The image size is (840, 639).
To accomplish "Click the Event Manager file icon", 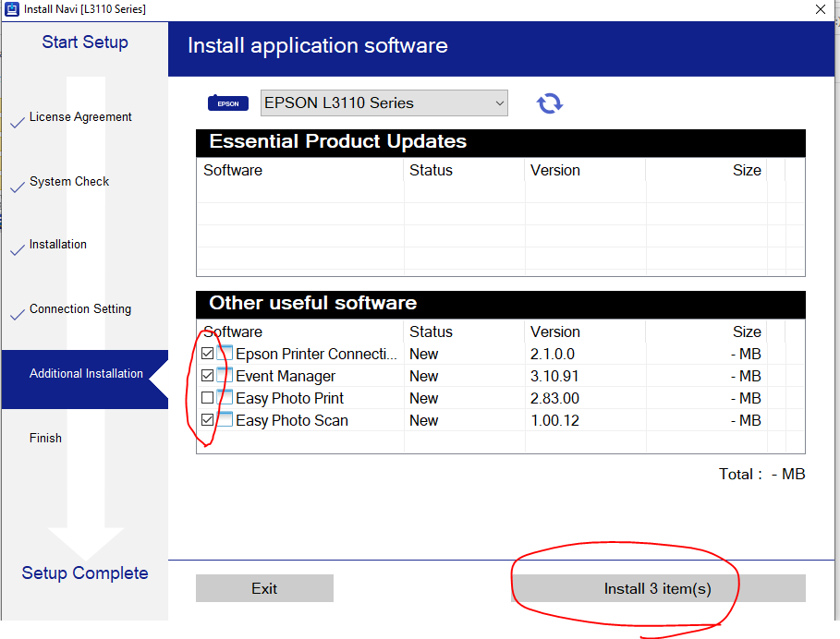I will point(225,375).
